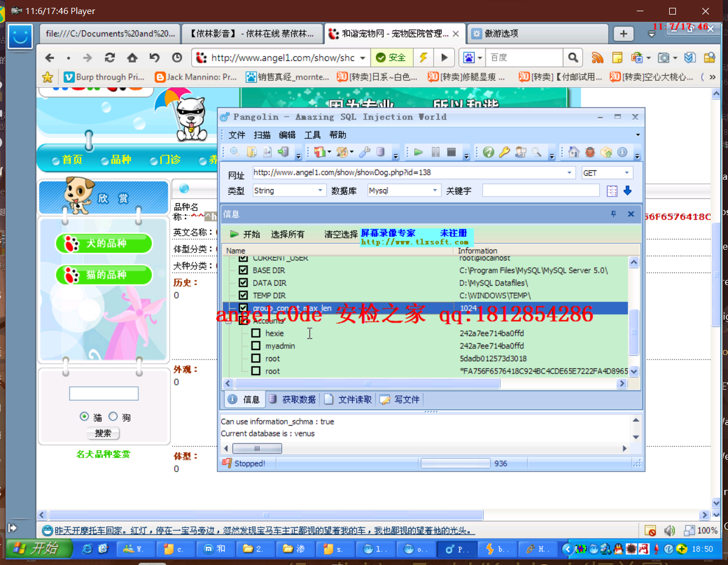728x565 pixels.
Task: Open the GET method dropdown
Action: point(627,172)
